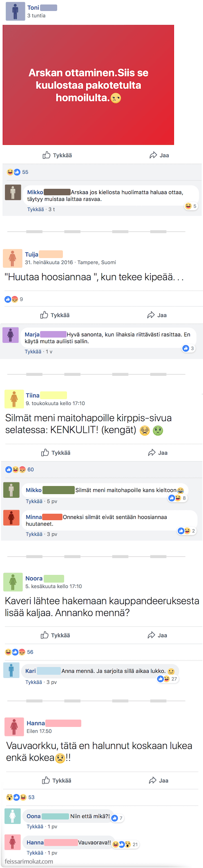Viewport: 203px width, 868px height.
Task: Click Tykkää link under Oona's comment
Action: [35, 826]
